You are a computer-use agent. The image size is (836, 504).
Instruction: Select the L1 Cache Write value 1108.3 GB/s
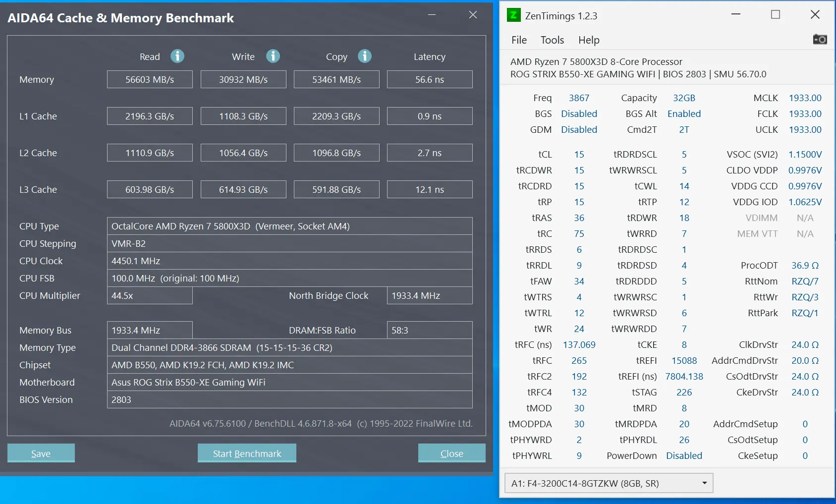tap(243, 116)
